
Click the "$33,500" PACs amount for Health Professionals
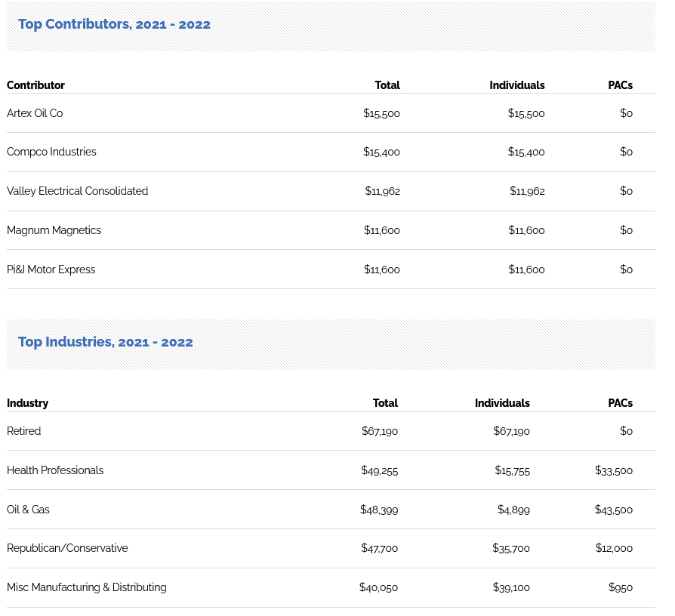(x=614, y=470)
